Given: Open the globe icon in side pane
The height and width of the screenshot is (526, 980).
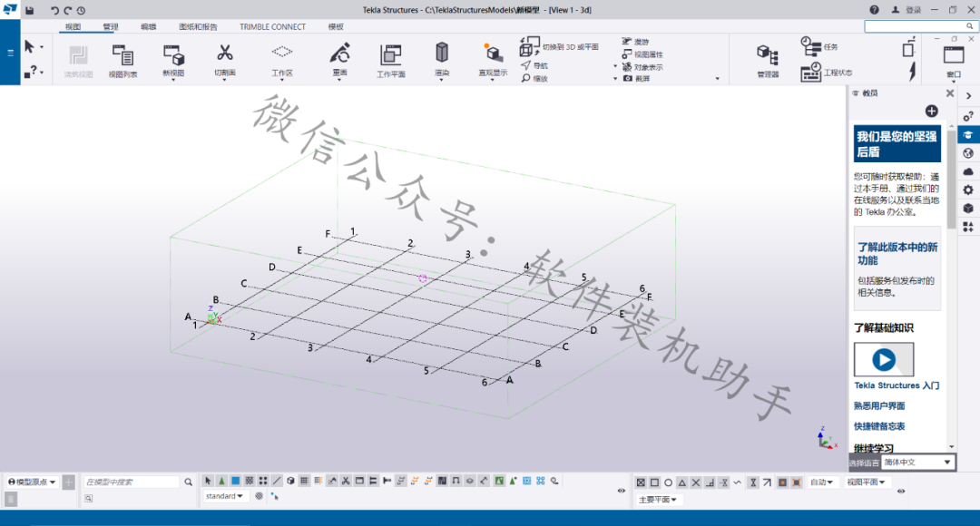Looking at the screenshot, I should point(968,153).
